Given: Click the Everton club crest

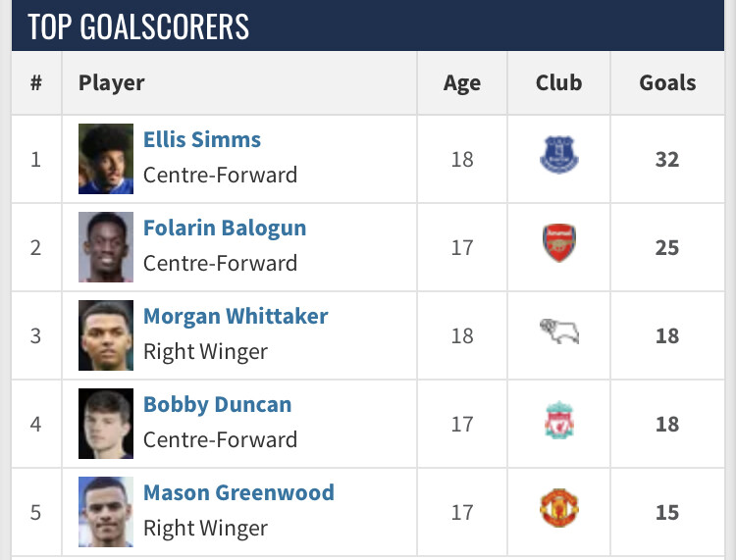Looking at the screenshot, I should [x=558, y=155].
